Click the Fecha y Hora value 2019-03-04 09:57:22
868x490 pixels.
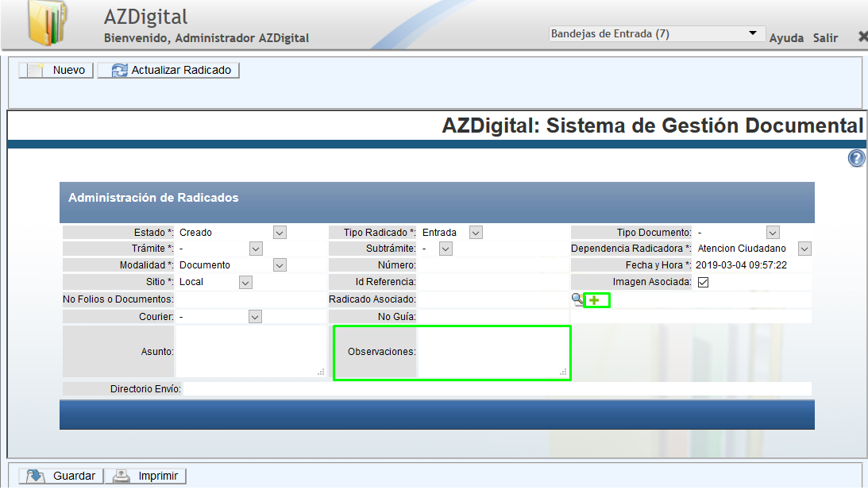[741, 265]
